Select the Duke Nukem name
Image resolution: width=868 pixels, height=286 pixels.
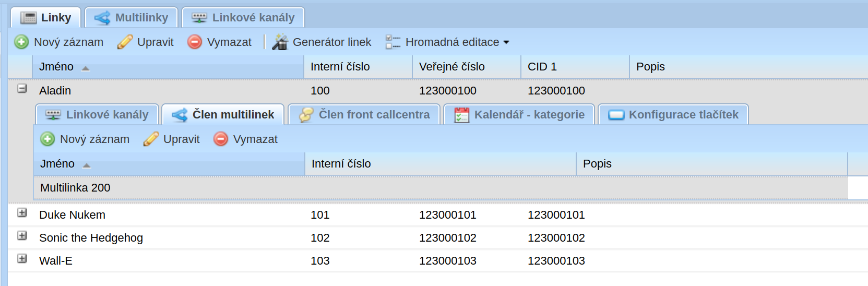pyautogui.click(x=72, y=215)
